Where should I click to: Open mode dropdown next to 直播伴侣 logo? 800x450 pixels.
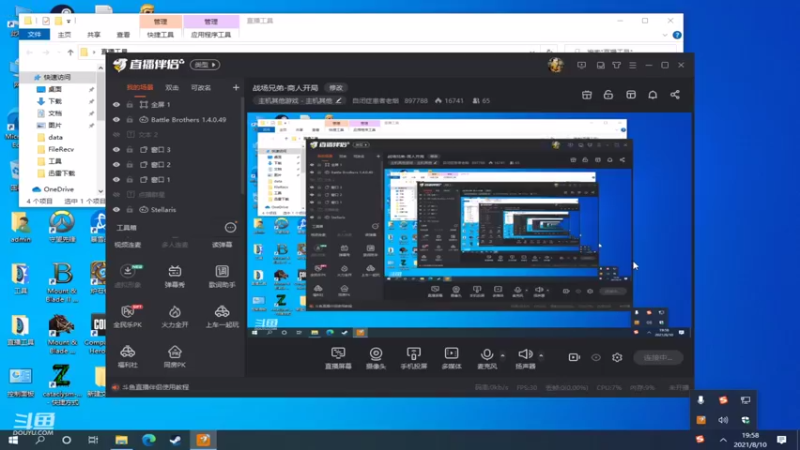205,65
